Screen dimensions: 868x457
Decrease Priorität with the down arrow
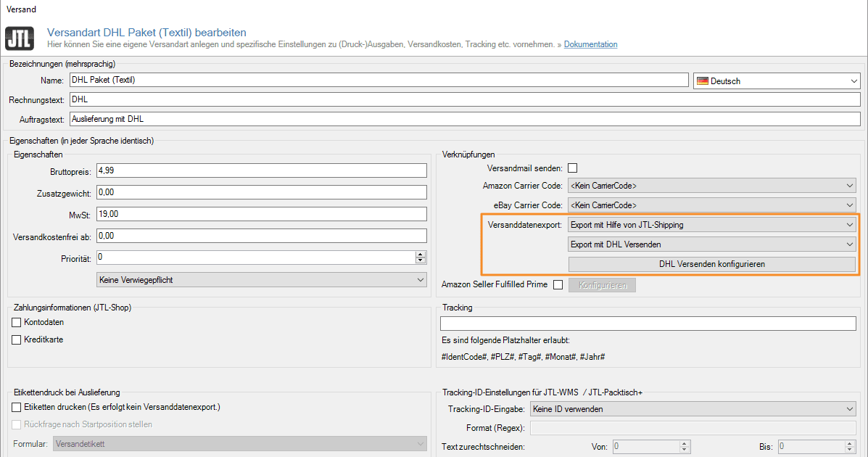coord(421,260)
